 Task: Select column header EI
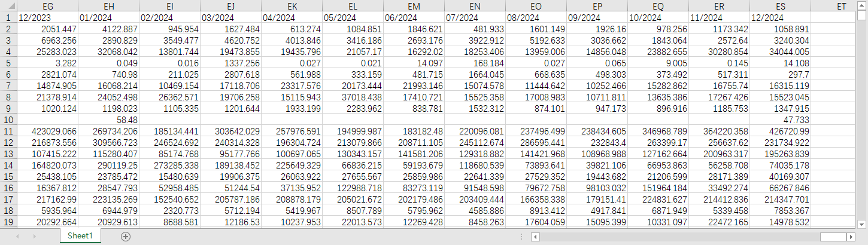pos(169,6)
